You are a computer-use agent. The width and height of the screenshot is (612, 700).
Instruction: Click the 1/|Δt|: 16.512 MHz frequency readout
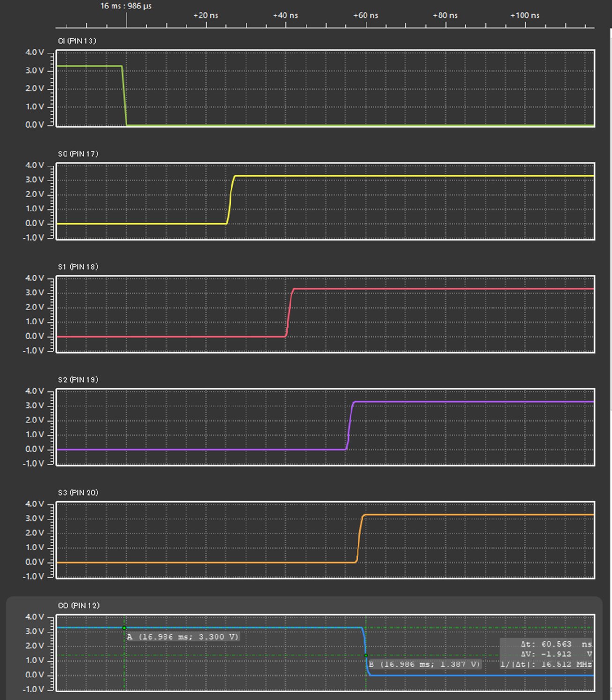[546, 664]
